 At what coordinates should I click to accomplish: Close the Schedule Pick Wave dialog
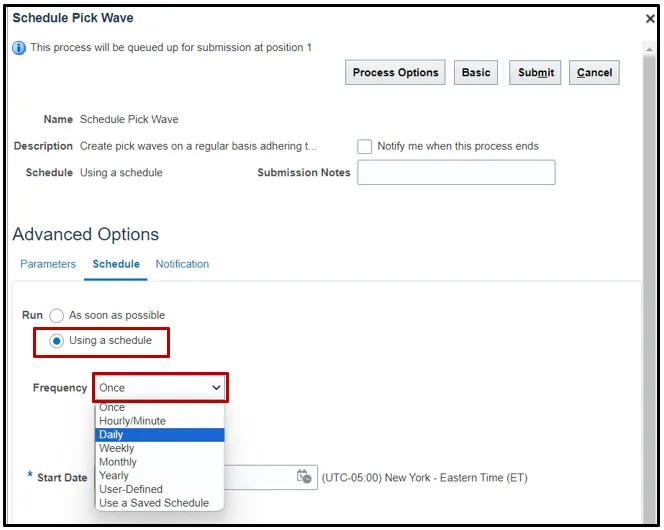point(650,19)
